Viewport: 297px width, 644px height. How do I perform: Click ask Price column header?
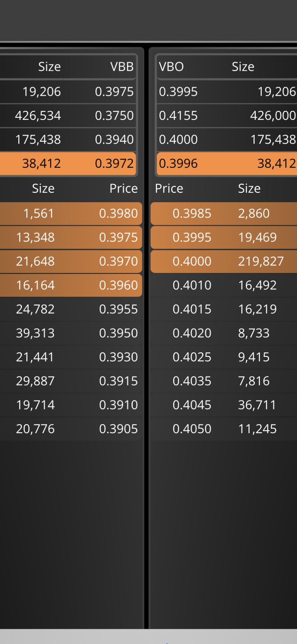click(169, 188)
